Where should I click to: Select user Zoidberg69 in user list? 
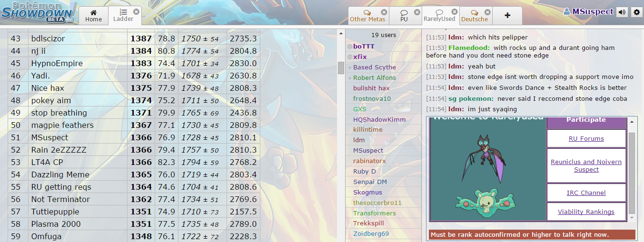pos(384,233)
